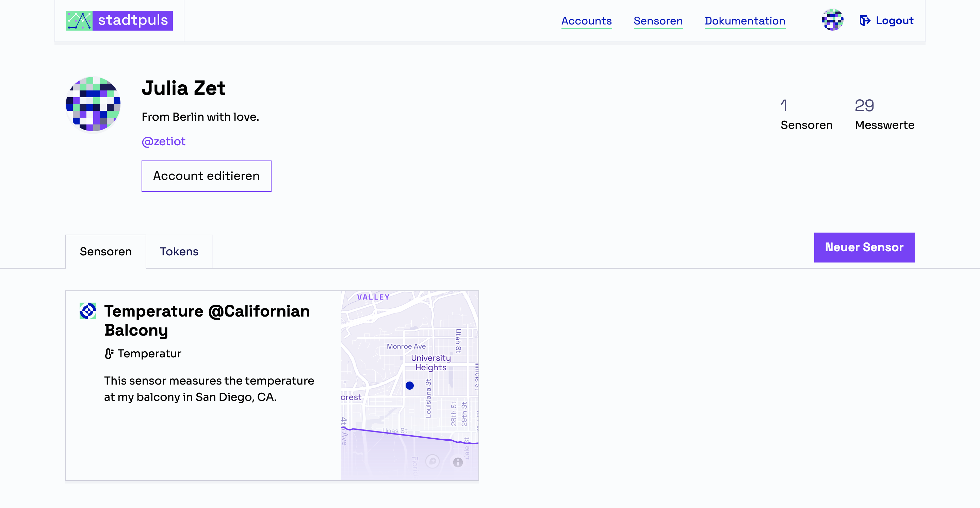Switch to the Tokens tab
Screen dimensions: 980x508
coord(179,251)
